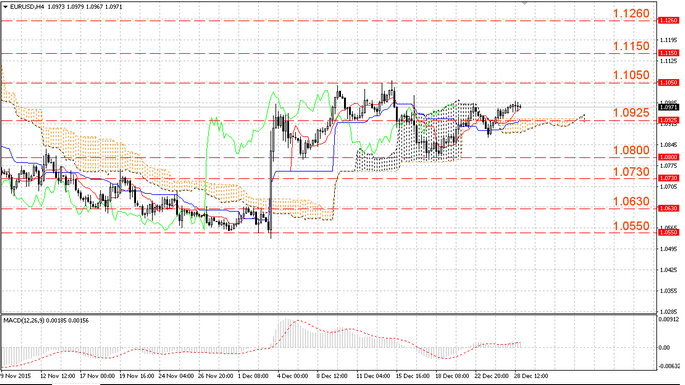Screen dimensions: 685x385
Task: Click the 1 Dec 08:00 time label
Action: point(253,376)
